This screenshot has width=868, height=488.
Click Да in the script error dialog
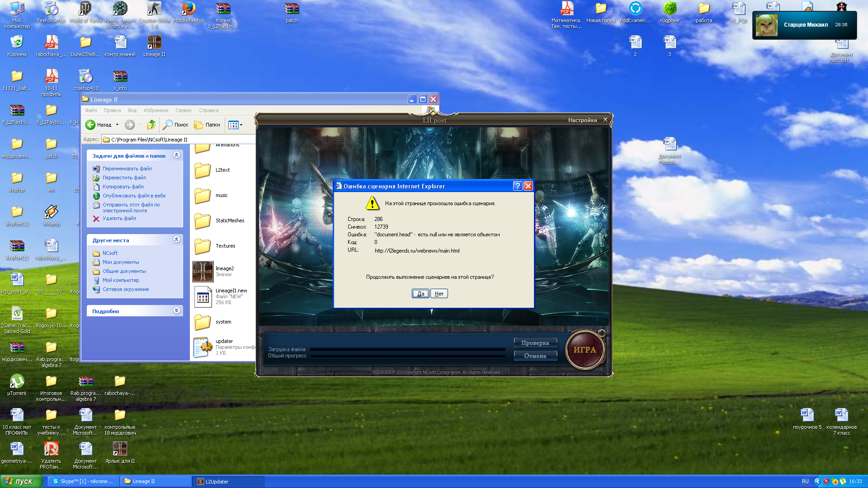tap(420, 294)
